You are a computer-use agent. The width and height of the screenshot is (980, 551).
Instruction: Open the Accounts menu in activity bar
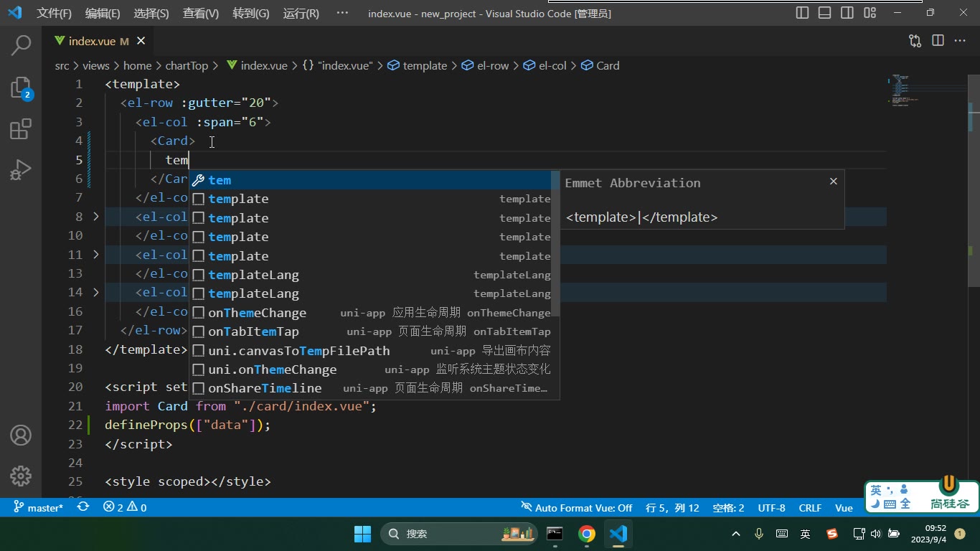click(x=21, y=435)
